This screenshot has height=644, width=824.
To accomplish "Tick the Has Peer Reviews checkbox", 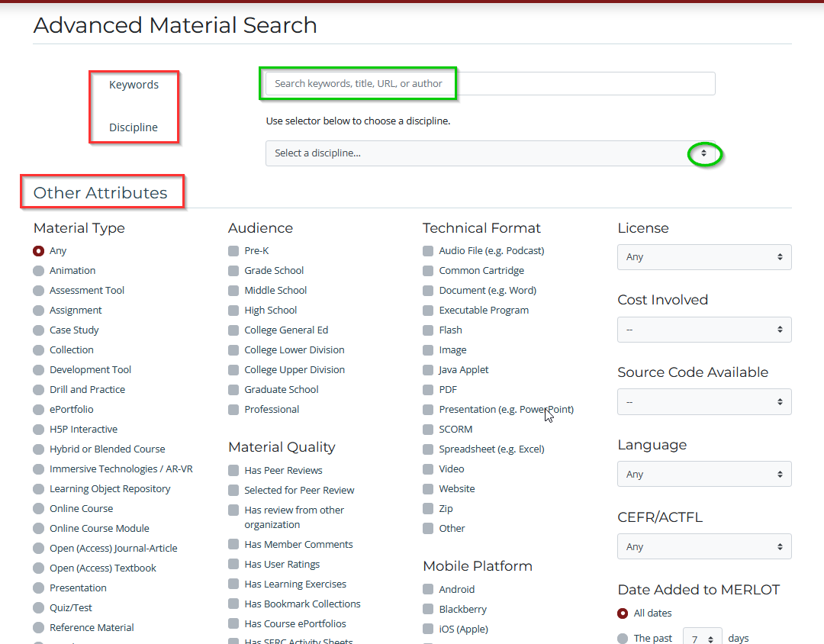I will pyautogui.click(x=233, y=471).
